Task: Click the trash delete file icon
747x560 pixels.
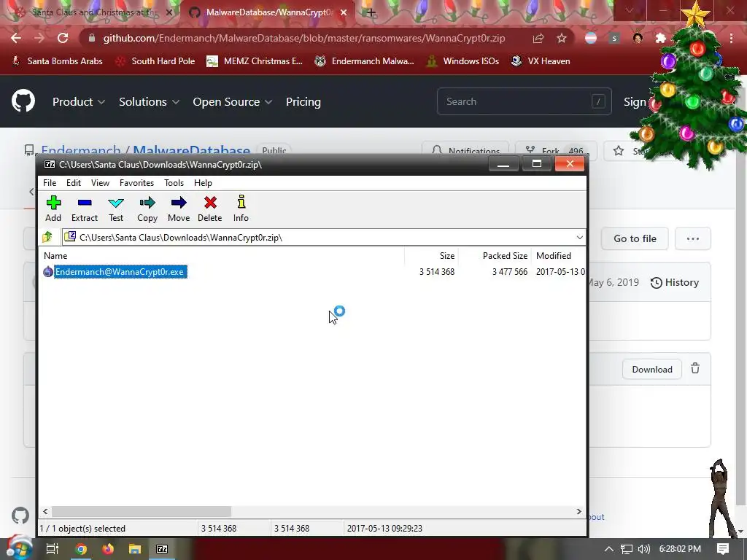Action: pyautogui.click(x=695, y=368)
